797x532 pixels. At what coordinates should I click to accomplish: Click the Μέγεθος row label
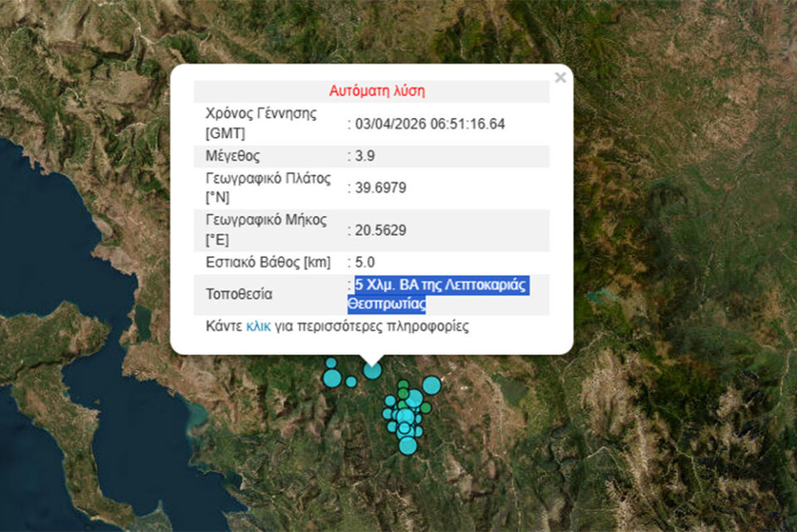click(x=232, y=156)
